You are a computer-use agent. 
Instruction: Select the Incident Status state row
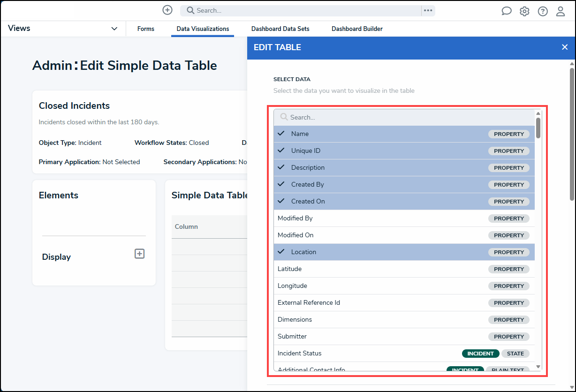click(404, 354)
